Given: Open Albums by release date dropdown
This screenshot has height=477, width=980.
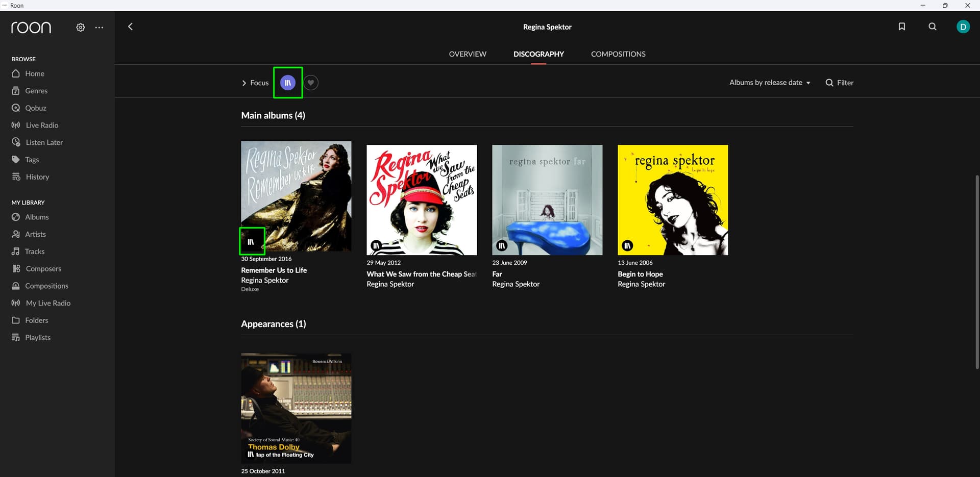Looking at the screenshot, I should 770,83.
